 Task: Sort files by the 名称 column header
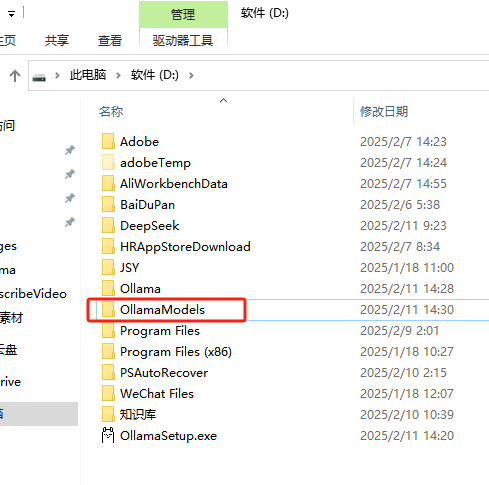[111, 111]
